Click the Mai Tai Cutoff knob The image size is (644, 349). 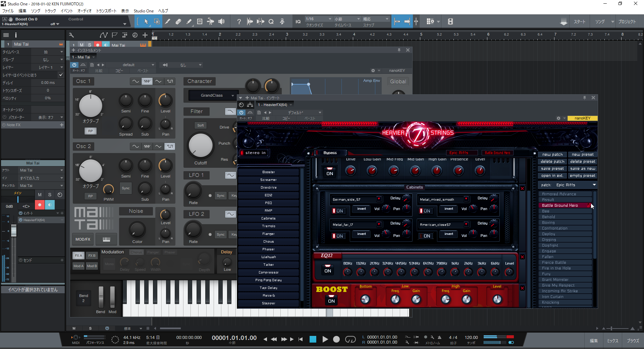coord(201,146)
